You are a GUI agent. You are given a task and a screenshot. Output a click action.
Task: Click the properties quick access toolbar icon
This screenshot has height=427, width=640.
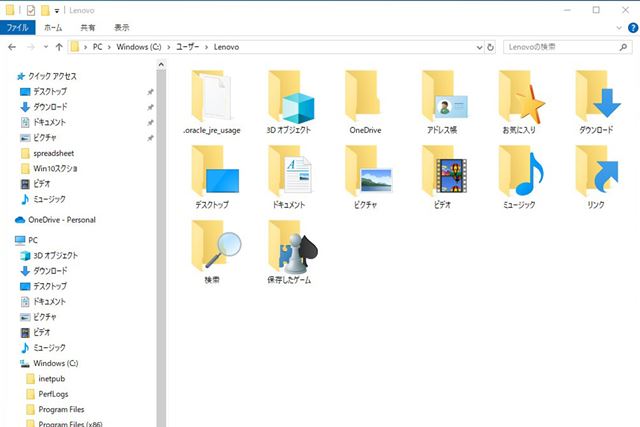point(31,10)
